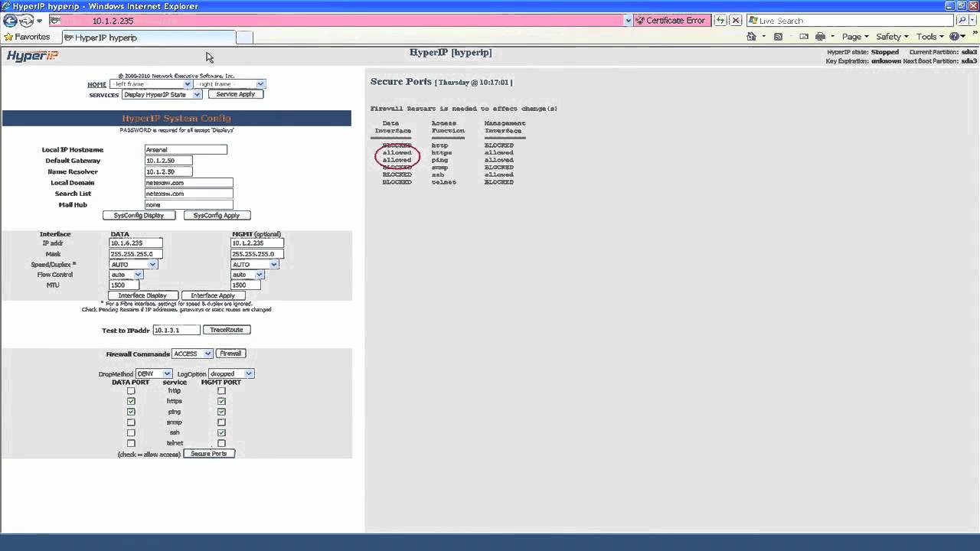Toggle DATA PORT snmp checkbox

coord(131,422)
